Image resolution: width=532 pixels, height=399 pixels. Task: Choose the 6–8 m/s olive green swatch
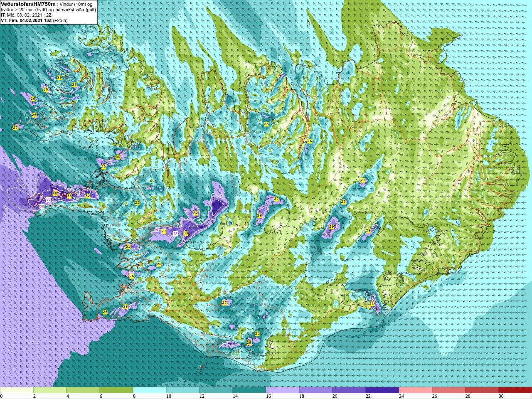tap(116, 390)
